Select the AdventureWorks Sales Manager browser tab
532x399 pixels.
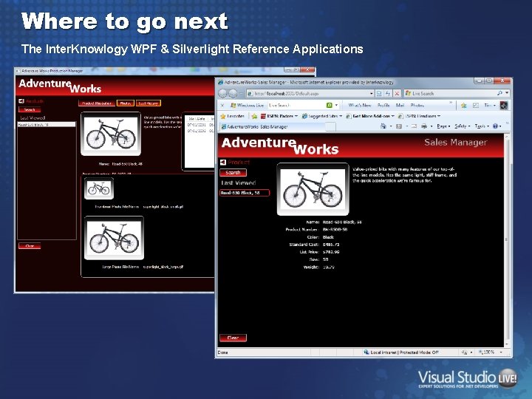[x=273, y=126]
